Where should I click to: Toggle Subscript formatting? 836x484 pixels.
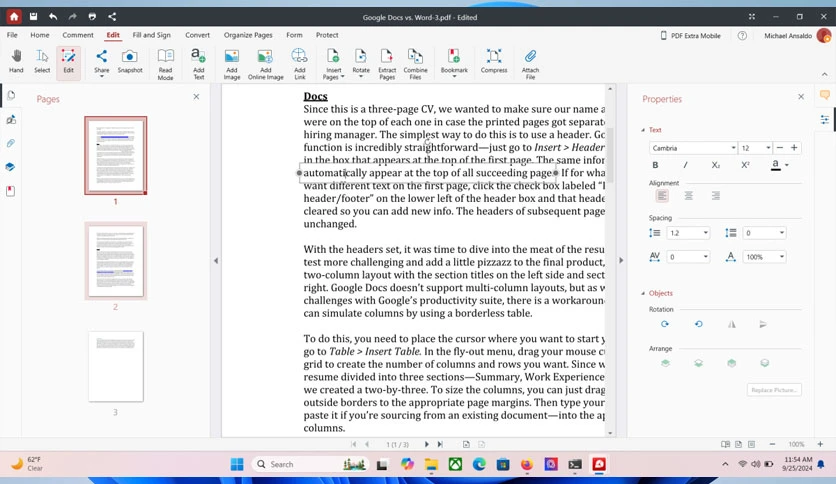coord(716,165)
